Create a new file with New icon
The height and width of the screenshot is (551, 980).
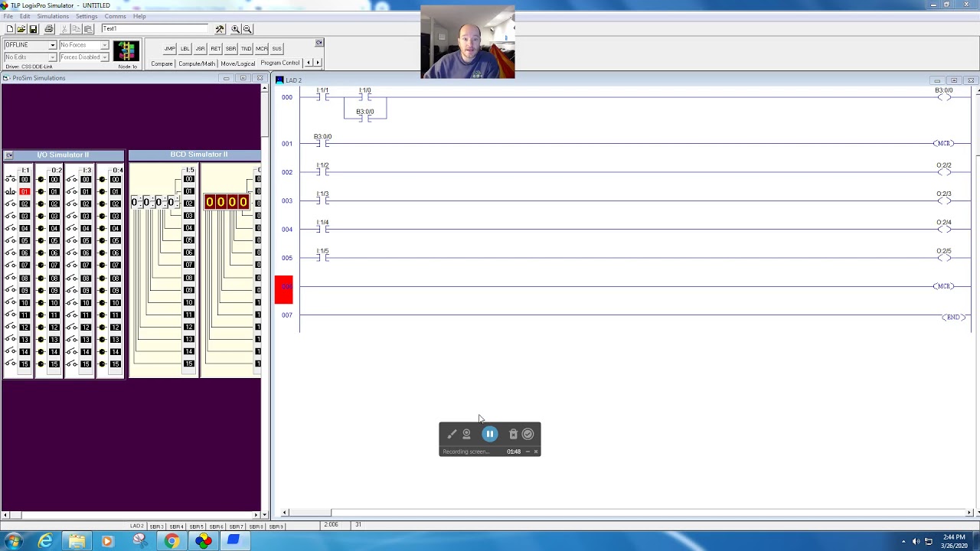tap(9, 29)
